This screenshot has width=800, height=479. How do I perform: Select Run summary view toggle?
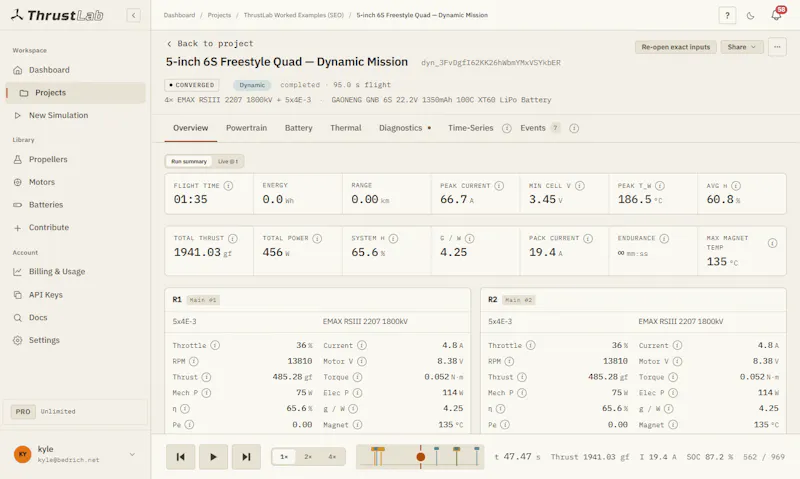(x=189, y=161)
